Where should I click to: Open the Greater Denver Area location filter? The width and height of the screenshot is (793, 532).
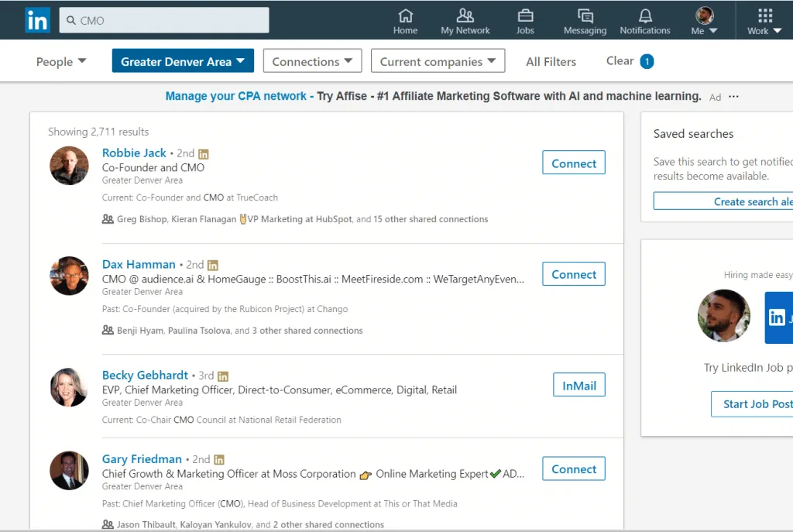coord(183,60)
